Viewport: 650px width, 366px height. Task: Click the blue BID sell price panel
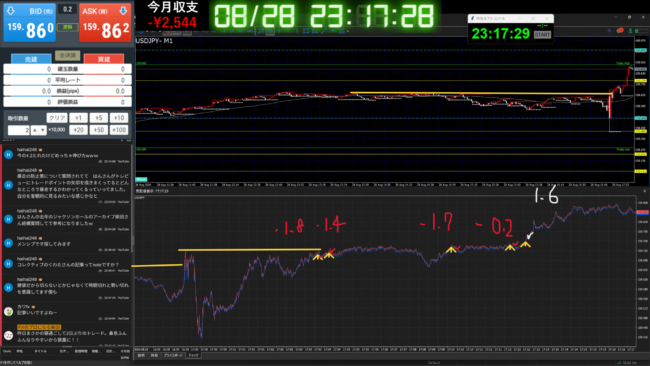29,22
